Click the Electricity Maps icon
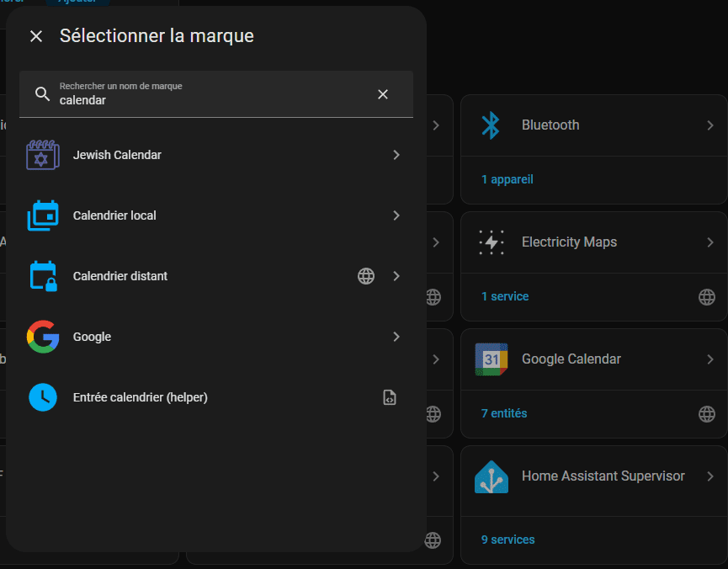Image resolution: width=728 pixels, height=569 pixels. coord(491,242)
